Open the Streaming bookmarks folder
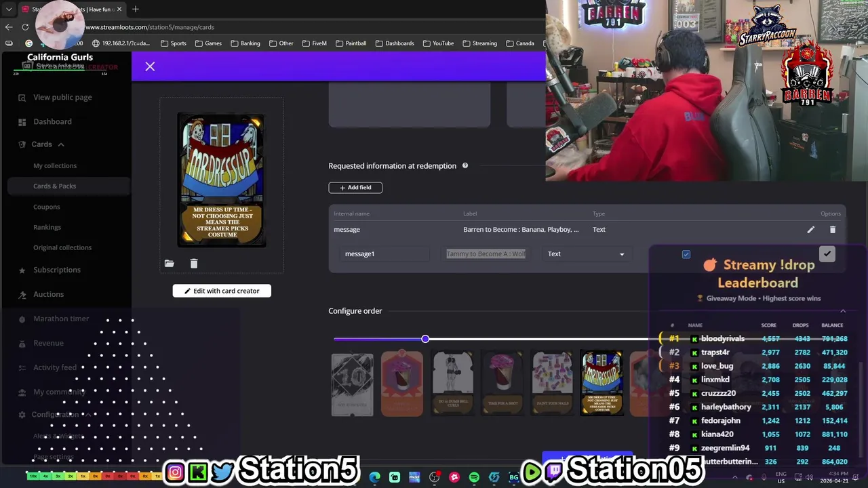This screenshot has height=488, width=868. point(479,43)
